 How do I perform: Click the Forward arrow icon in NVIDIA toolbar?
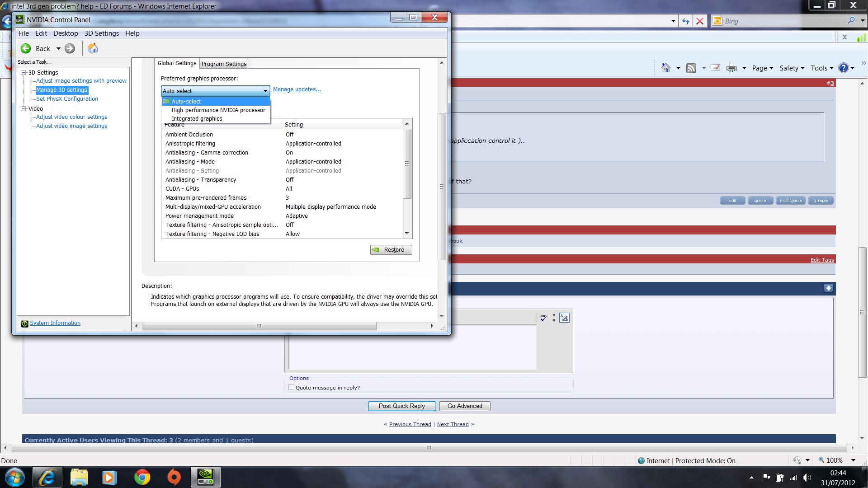(70, 48)
